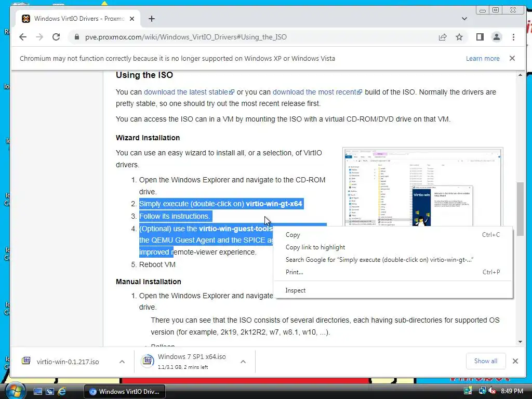Close the Windows VirtIO Drivers tab
The width and height of the screenshot is (532, 399).
coord(132,19)
